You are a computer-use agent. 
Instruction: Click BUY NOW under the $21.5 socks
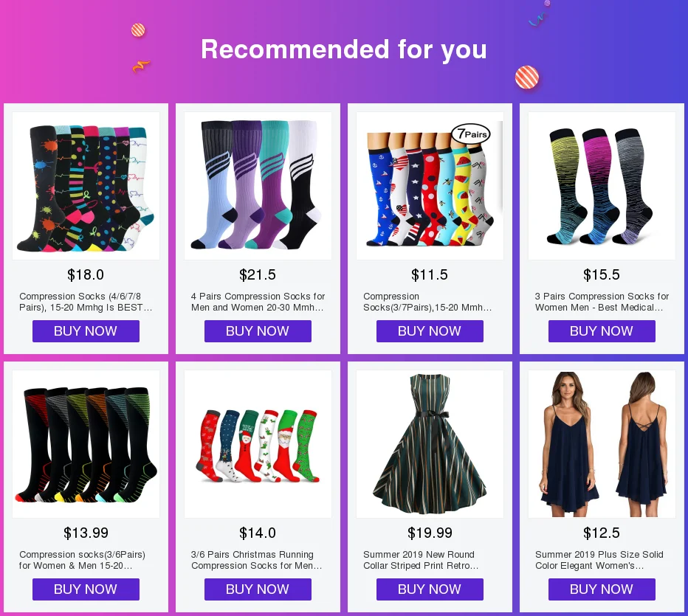[258, 331]
